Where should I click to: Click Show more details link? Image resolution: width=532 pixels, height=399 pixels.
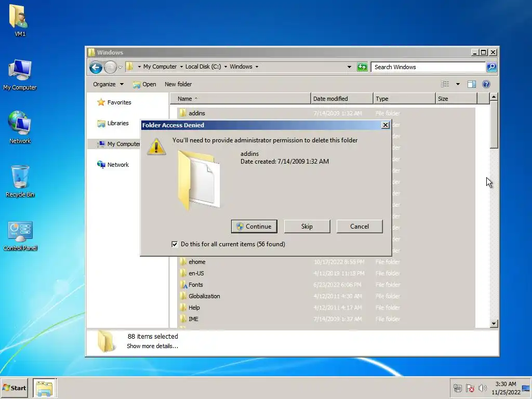tap(152, 346)
